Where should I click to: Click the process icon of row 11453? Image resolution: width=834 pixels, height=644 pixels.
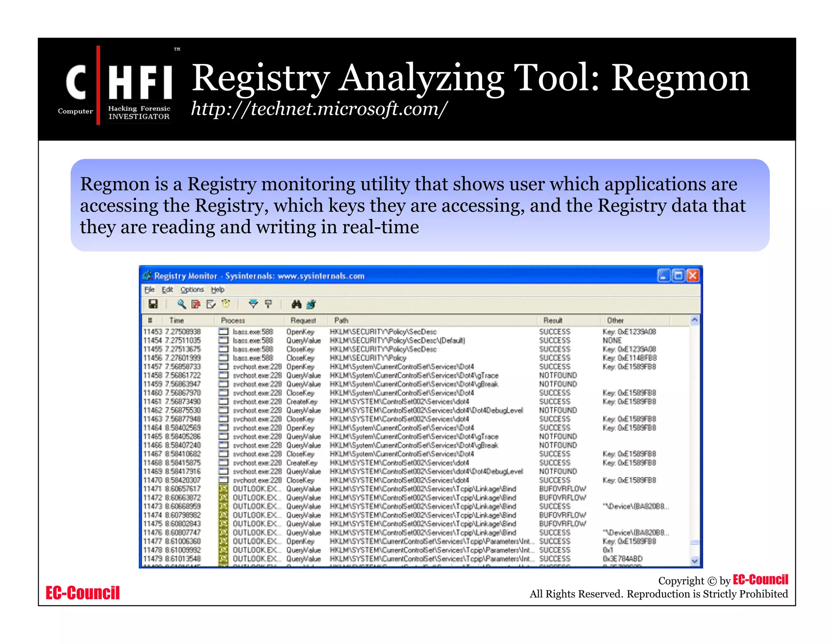(x=224, y=331)
